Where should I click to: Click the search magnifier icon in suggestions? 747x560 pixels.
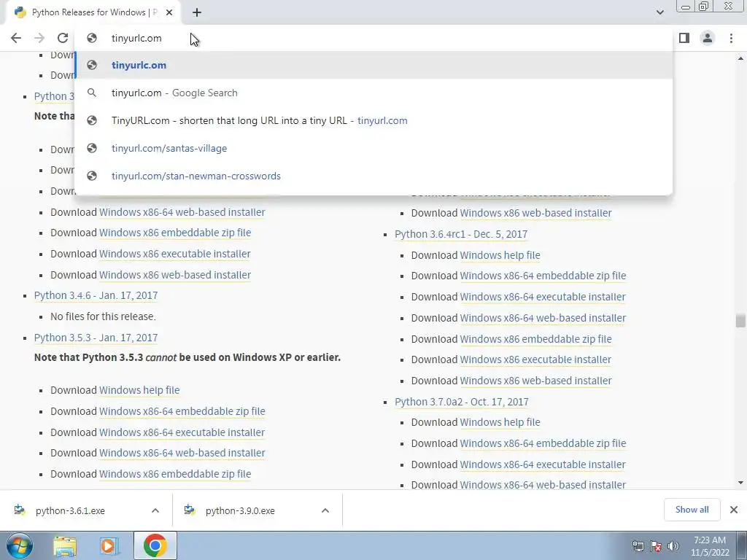click(x=91, y=93)
